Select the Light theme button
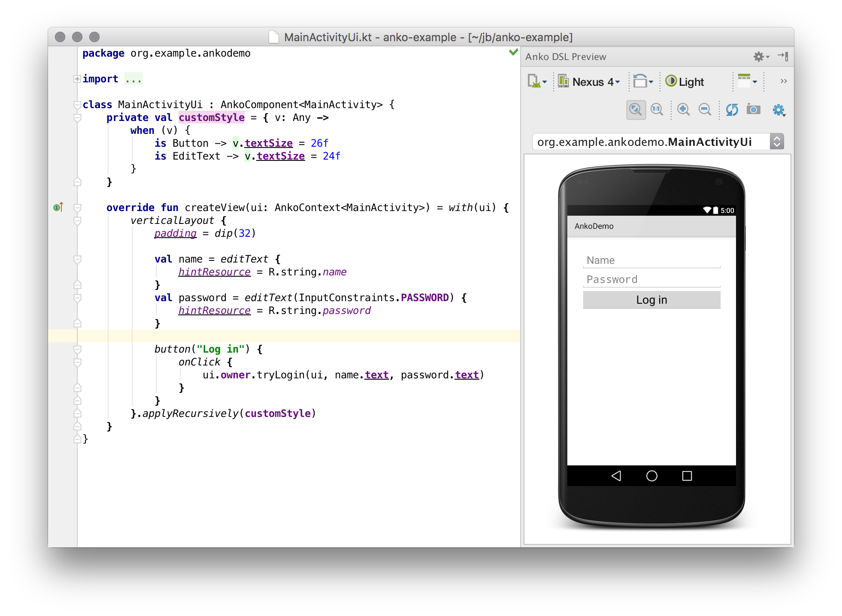Image resolution: width=842 pixels, height=616 pixels. (x=685, y=82)
